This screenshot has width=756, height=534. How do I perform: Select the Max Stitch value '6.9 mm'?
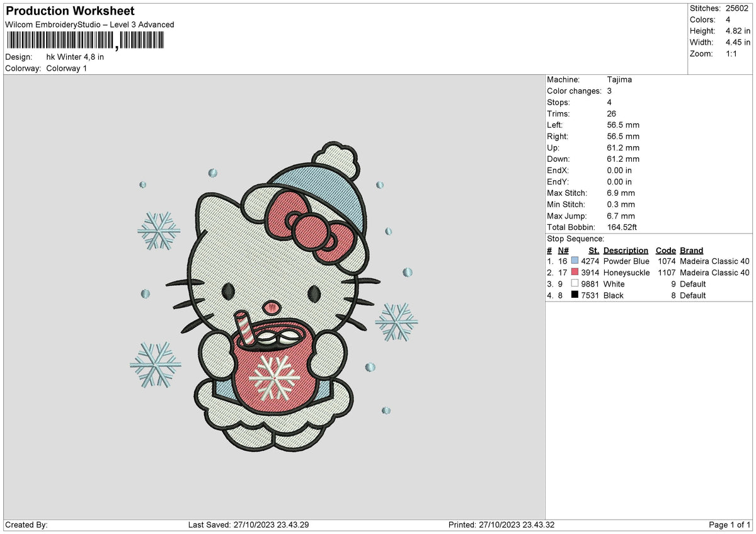coord(621,193)
